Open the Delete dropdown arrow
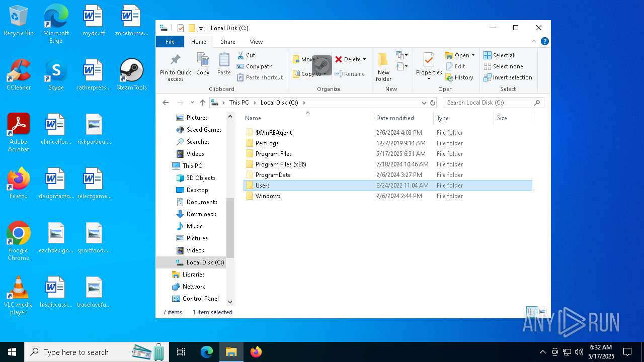This screenshot has width=644, height=362. (364, 59)
